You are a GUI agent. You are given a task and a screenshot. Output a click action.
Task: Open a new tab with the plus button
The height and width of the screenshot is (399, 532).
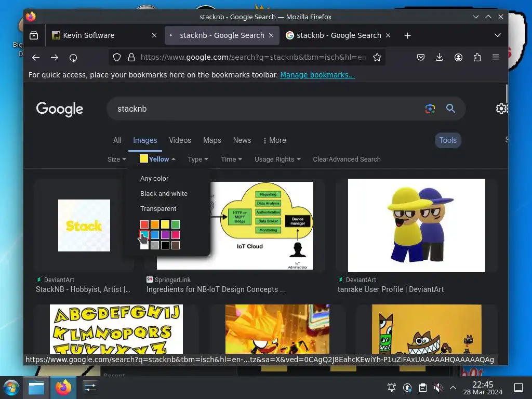pyautogui.click(x=407, y=36)
